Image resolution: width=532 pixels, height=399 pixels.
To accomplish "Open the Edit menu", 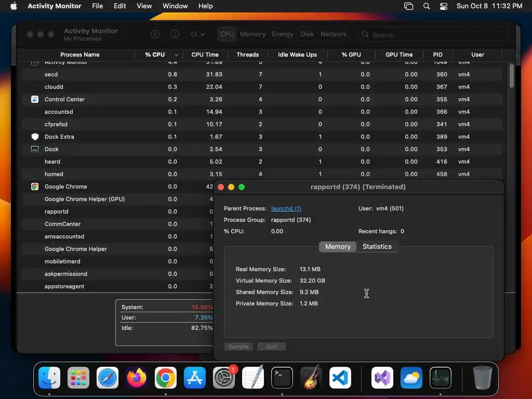I will (120, 6).
